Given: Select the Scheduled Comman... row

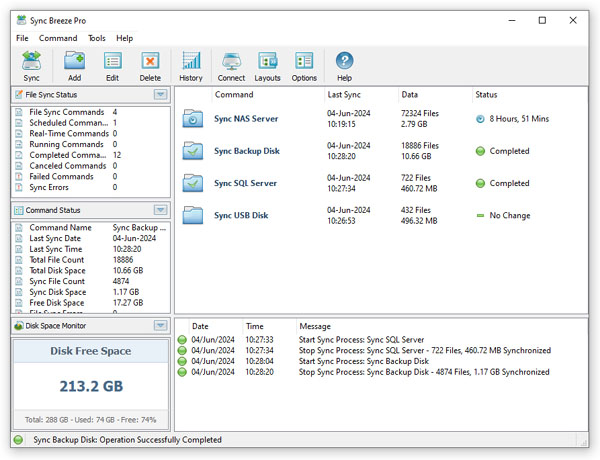Looking at the screenshot, I should [x=91, y=123].
